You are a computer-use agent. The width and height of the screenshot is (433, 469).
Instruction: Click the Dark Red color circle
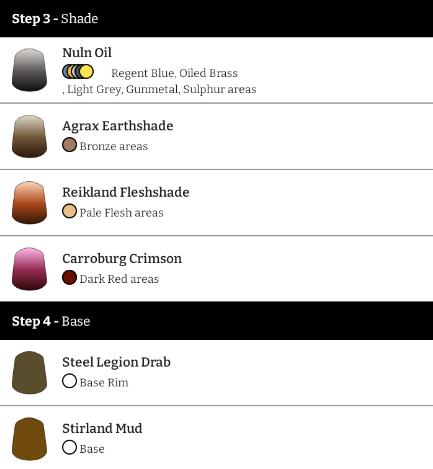coord(69,278)
